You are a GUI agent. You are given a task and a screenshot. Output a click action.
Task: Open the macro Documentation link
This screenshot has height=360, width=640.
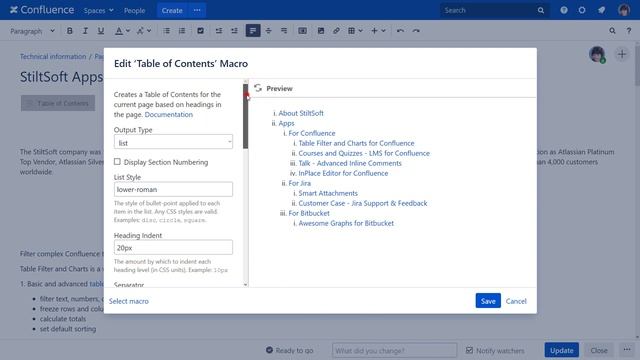click(169, 114)
